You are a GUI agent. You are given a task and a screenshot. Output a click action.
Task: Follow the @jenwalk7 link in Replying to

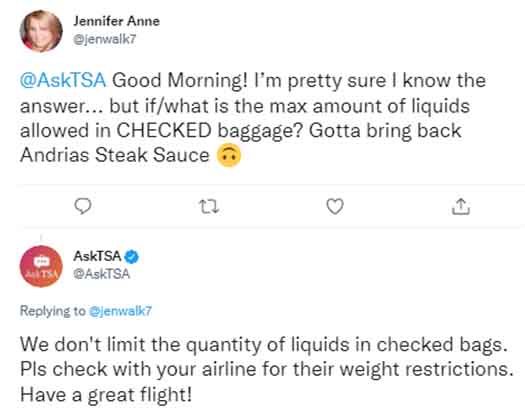pos(120,311)
